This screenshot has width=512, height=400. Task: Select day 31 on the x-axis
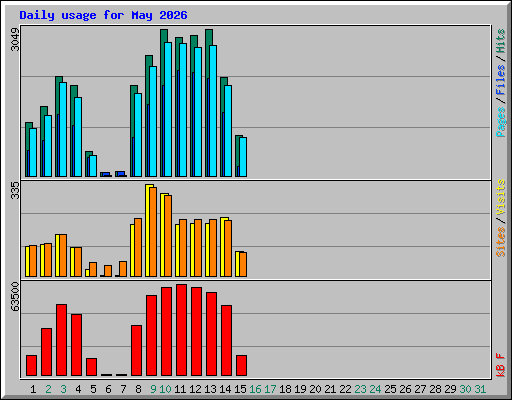480,389
